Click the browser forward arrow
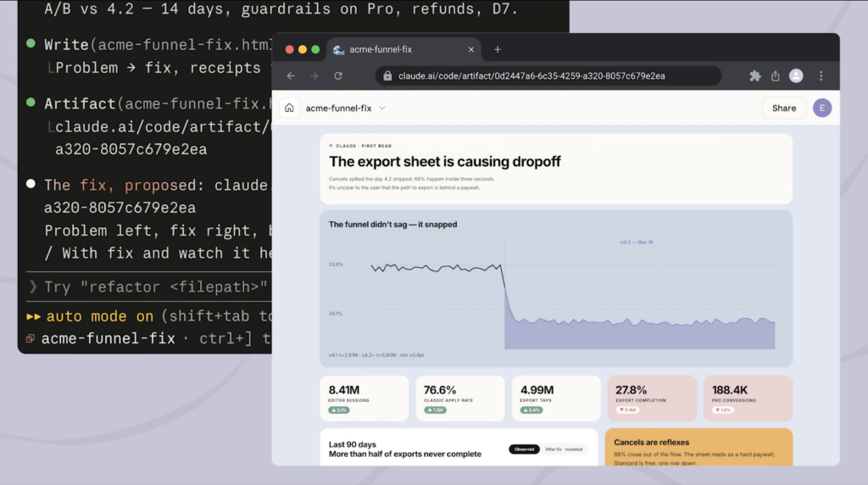Screen dimensions: 868x485 (314, 75)
